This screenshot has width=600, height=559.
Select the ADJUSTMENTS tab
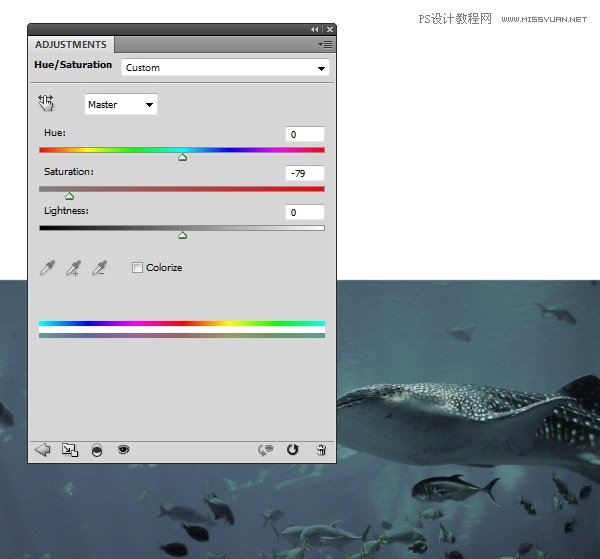(x=71, y=45)
